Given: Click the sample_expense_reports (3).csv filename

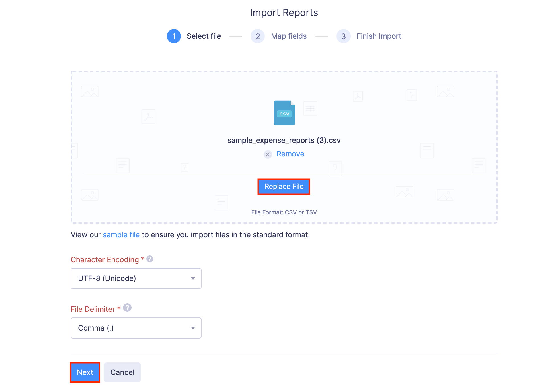Looking at the screenshot, I should tap(284, 140).
